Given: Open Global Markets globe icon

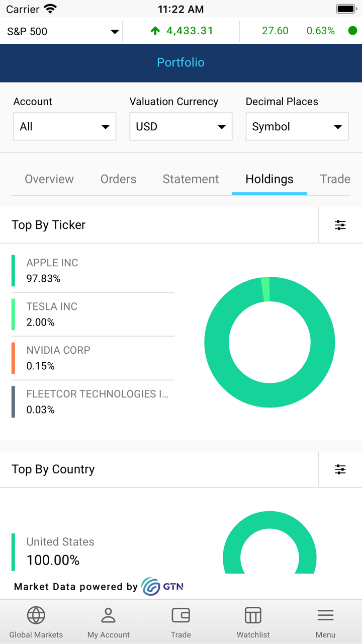Looking at the screenshot, I should coord(36,615).
